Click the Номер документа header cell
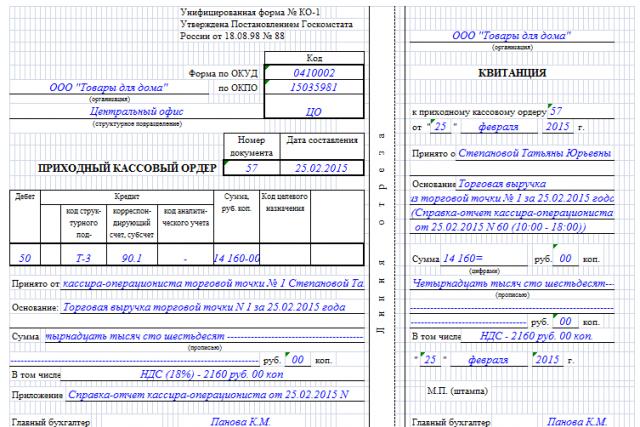The height and width of the screenshot is (427, 640). coord(251,146)
